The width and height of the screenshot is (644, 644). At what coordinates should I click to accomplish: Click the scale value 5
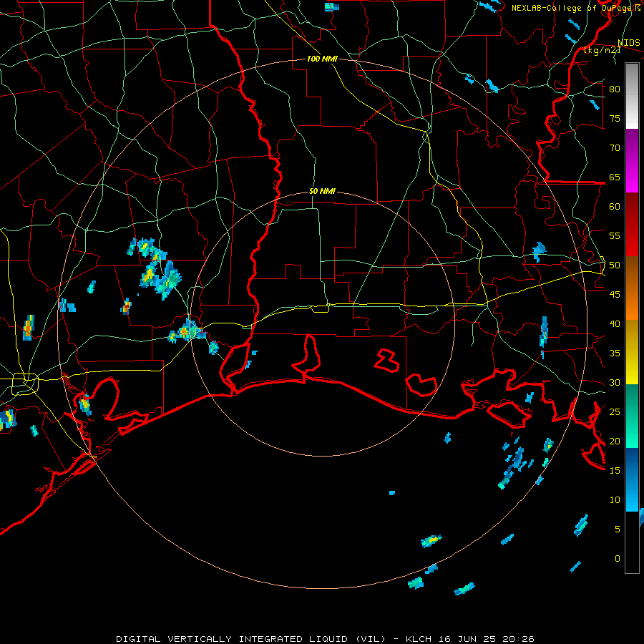pyautogui.click(x=617, y=529)
